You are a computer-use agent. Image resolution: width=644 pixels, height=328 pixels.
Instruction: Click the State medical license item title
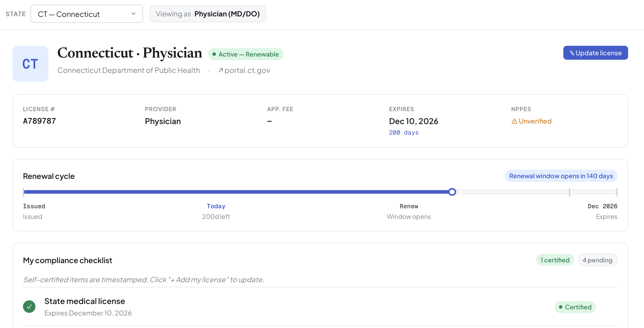(85, 301)
